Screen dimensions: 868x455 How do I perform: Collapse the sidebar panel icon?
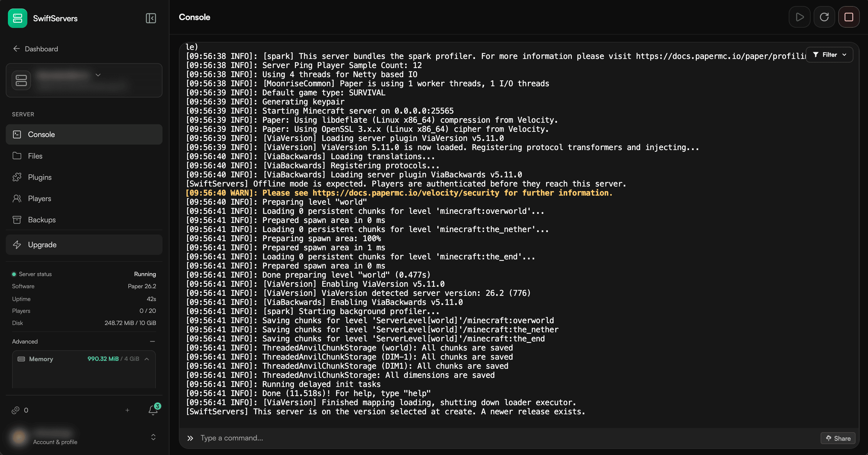tap(151, 18)
